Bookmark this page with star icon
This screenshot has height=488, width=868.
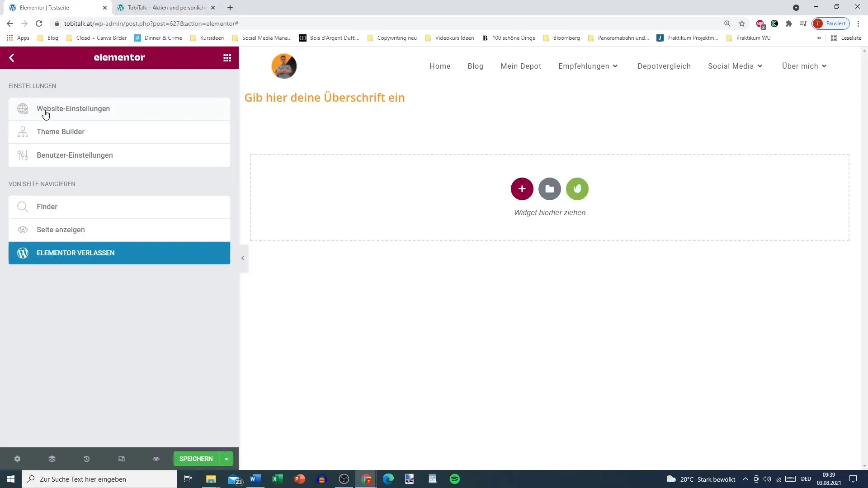click(x=742, y=23)
